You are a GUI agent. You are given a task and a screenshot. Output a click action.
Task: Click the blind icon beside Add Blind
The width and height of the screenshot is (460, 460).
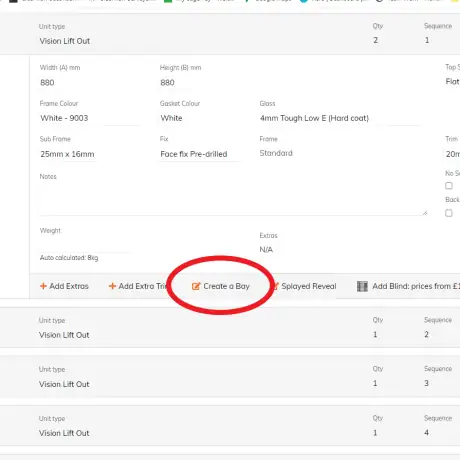362,286
